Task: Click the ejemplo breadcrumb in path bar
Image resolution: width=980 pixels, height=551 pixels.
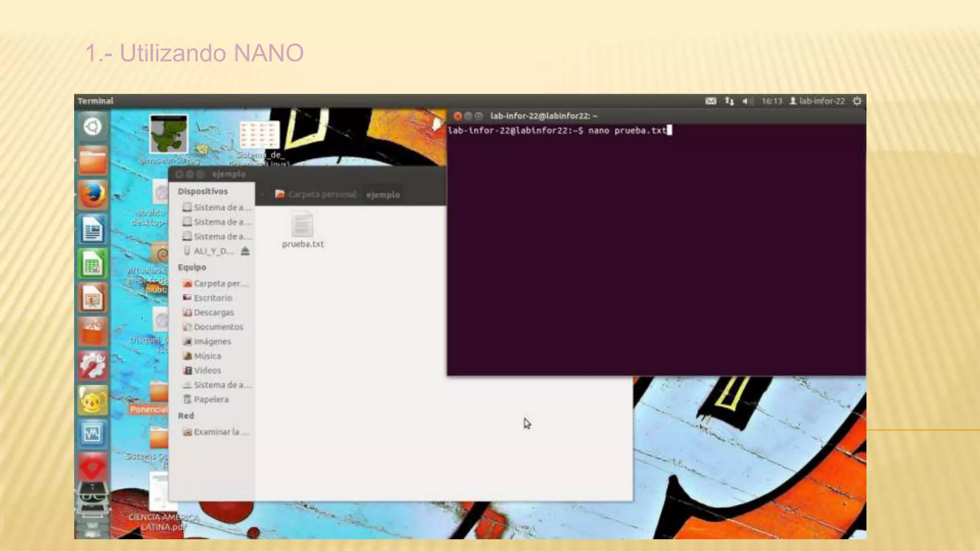Action: pos(383,195)
